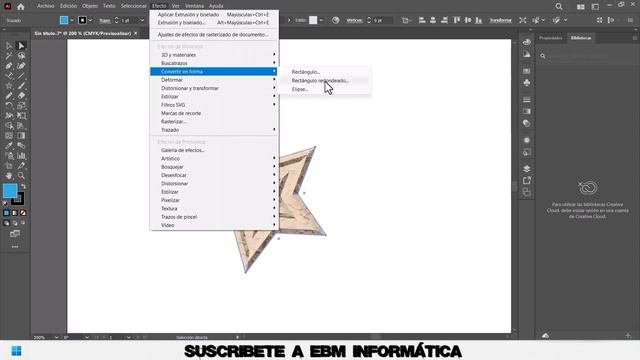640x360 pixels.
Task: Switch to the Propiedades tab
Action: click(551, 38)
